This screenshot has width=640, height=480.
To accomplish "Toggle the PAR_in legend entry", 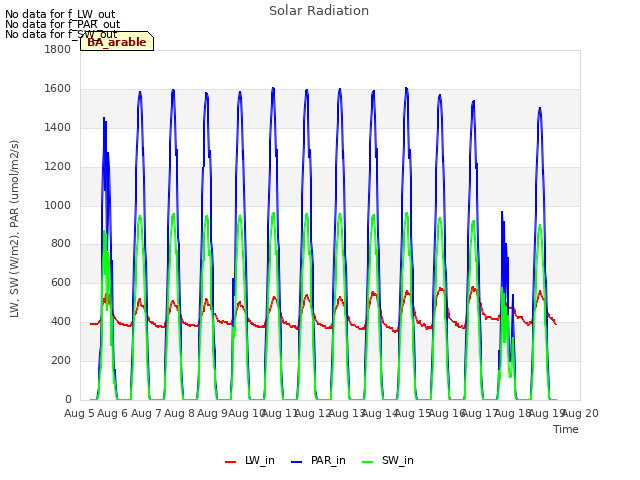I will pyautogui.click(x=318, y=460).
